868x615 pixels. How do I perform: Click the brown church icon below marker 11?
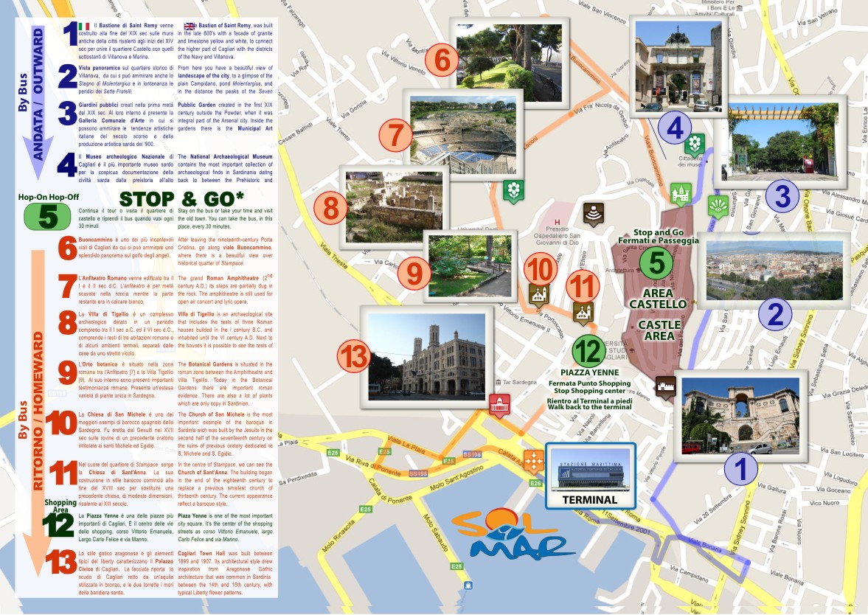583,313
